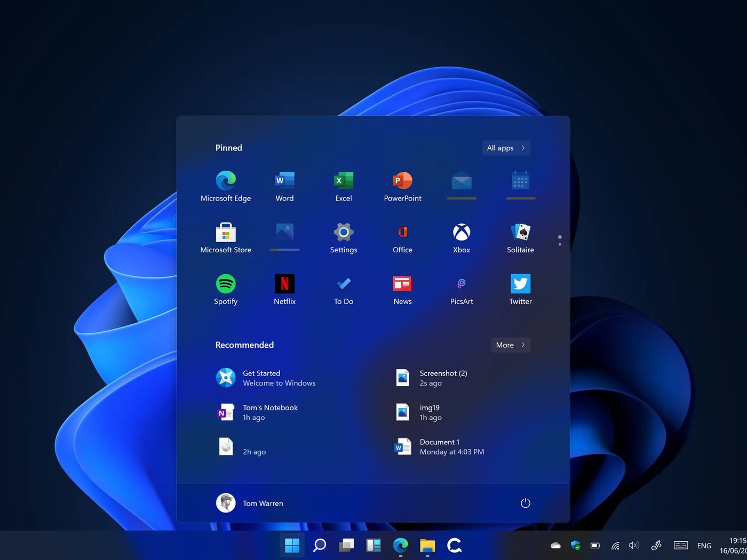Image resolution: width=747 pixels, height=560 pixels.
Task: Open the C-shaped app on taskbar
Action: click(455, 545)
